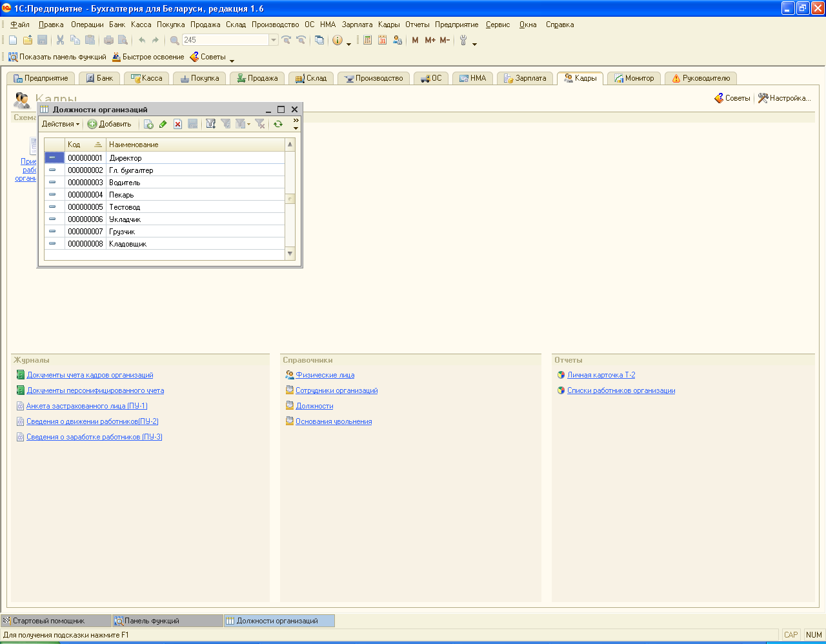Open Сотрудники организаций link
This screenshot has width=826, height=644.
click(x=336, y=390)
